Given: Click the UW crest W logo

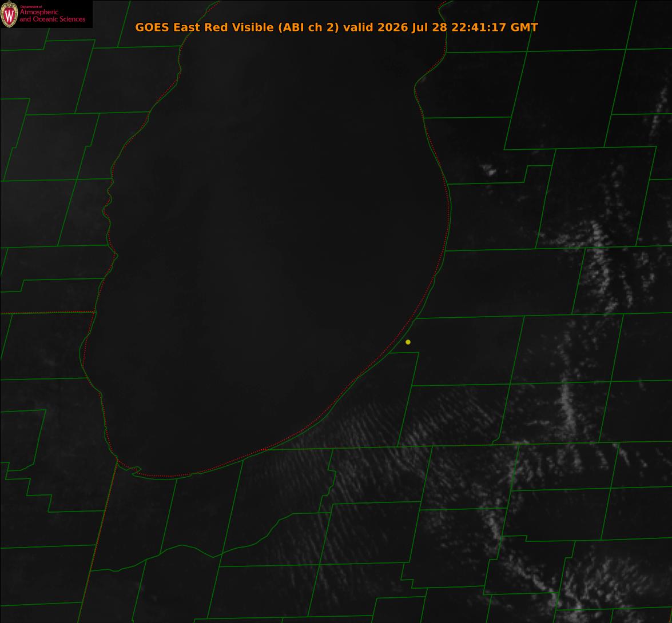Looking at the screenshot, I should (x=9, y=14).
